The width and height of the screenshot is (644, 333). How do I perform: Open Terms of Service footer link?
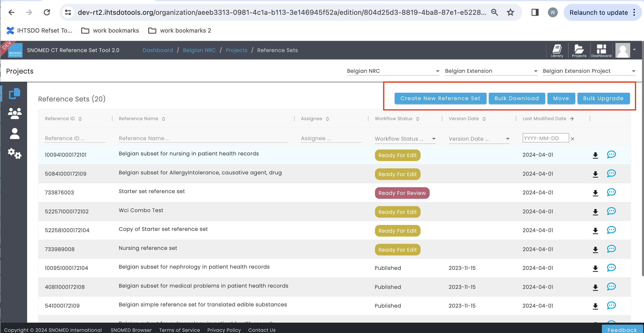[179, 330]
